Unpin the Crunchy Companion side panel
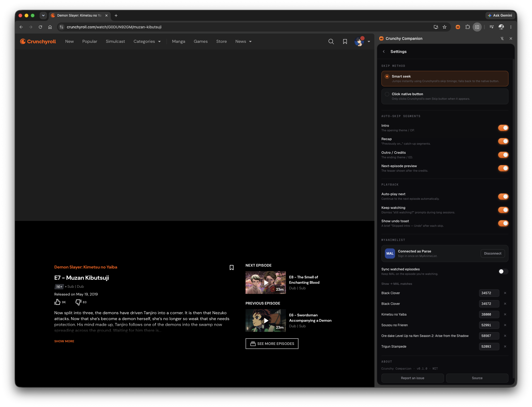 [x=502, y=39]
